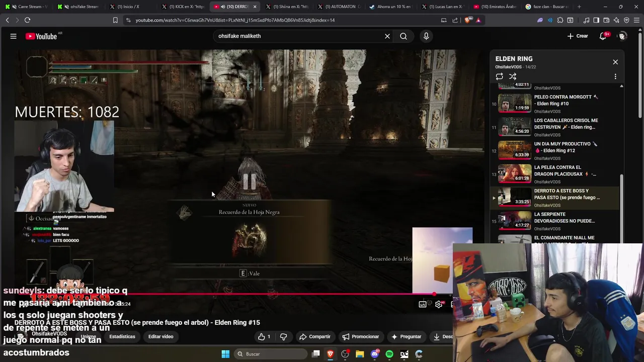
Task: Toggle subtitles in the video player
Action: (423, 304)
